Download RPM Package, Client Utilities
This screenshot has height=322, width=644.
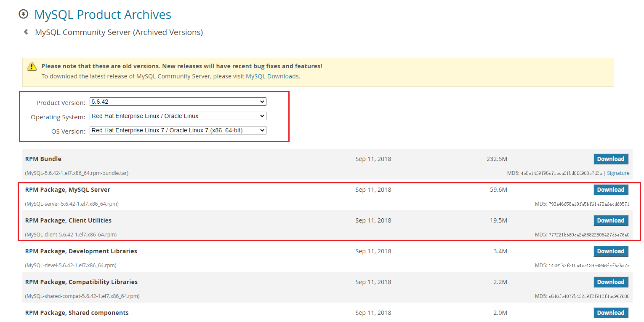[x=611, y=220]
